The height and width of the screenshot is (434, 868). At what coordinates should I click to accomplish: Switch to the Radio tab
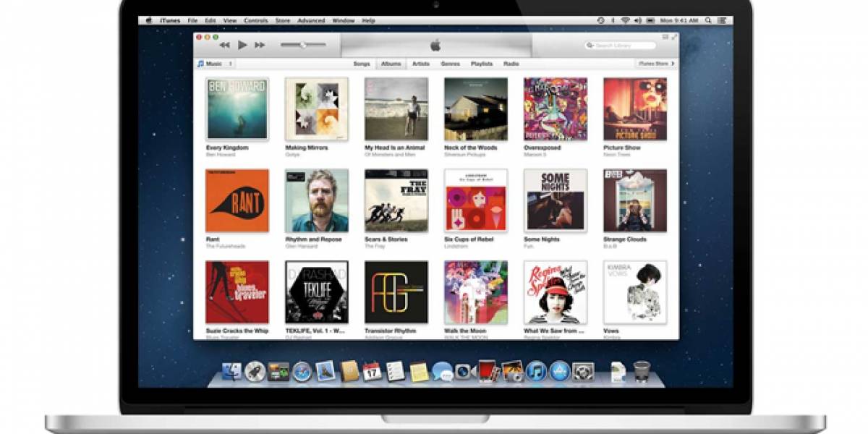(511, 64)
